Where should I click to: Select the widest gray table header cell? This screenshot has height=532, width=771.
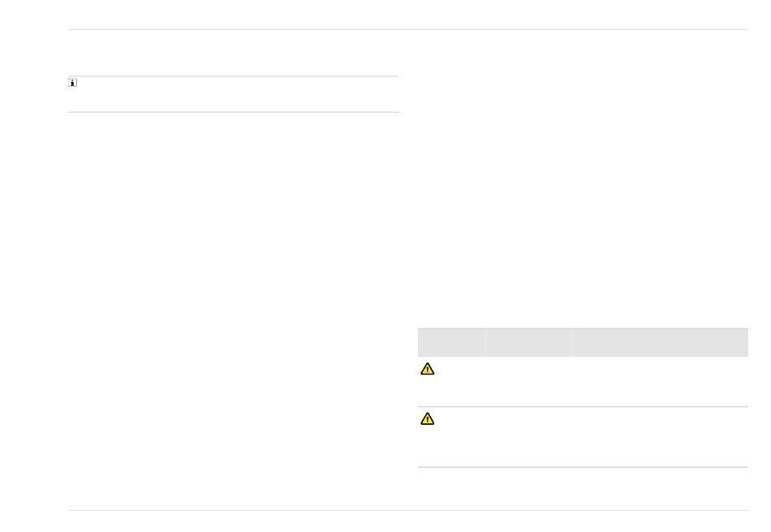(x=661, y=342)
